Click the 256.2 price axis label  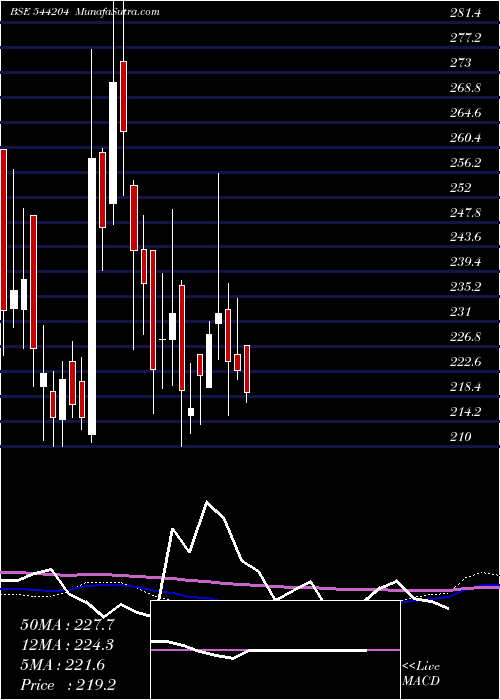click(465, 163)
